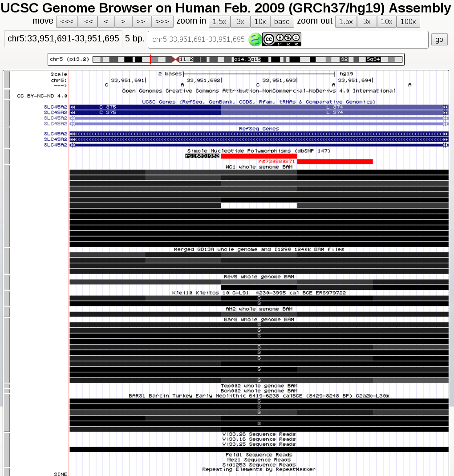Move far right with the >>> button
This screenshot has width=454, height=476.
coord(162,21)
